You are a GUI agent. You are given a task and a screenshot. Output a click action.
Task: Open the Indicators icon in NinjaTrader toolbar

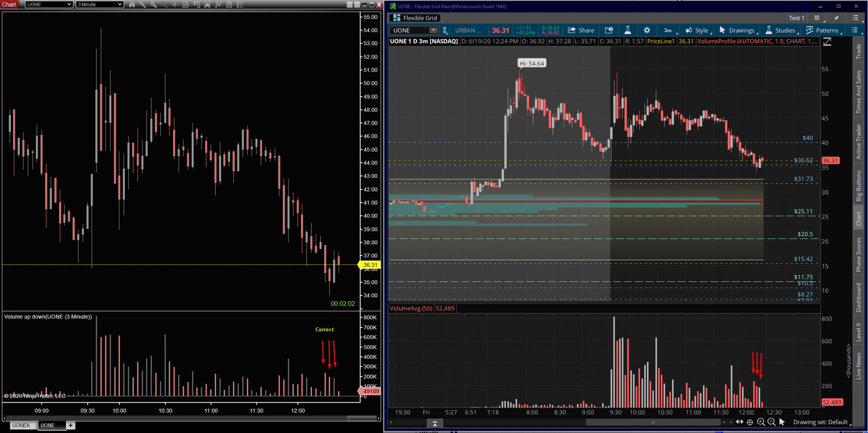coord(207,5)
